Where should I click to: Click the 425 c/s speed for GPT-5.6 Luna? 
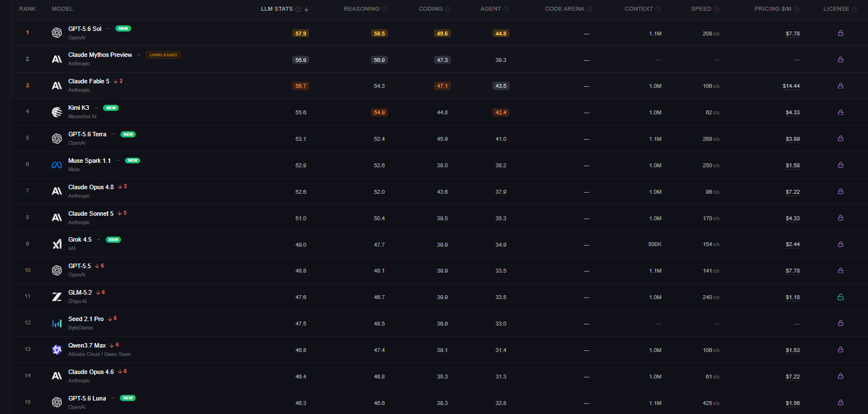click(x=711, y=403)
